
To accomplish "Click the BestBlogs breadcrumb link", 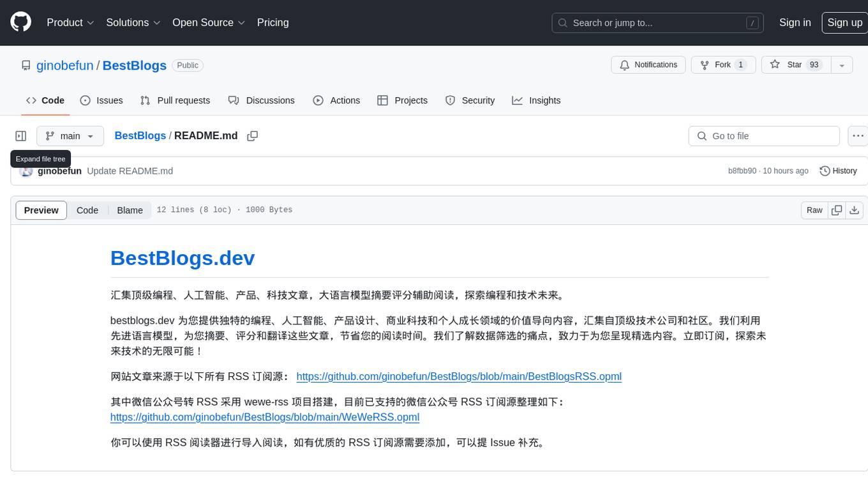I will (x=140, y=135).
